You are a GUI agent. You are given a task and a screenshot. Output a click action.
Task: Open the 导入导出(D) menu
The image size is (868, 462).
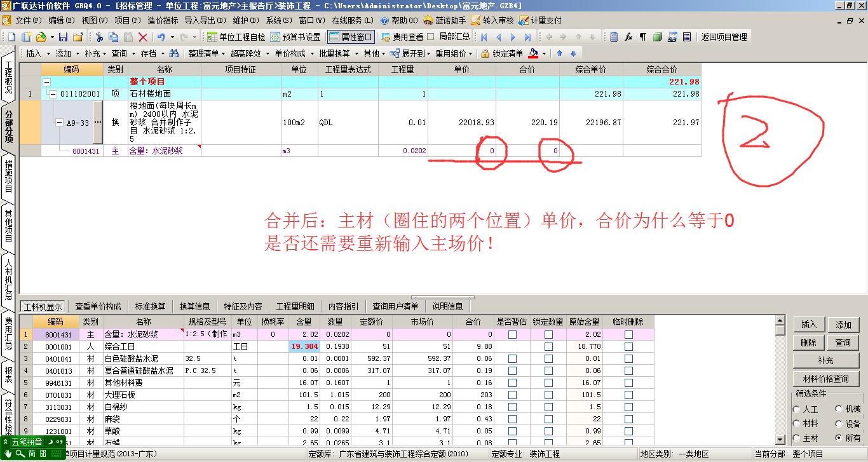click(x=205, y=20)
